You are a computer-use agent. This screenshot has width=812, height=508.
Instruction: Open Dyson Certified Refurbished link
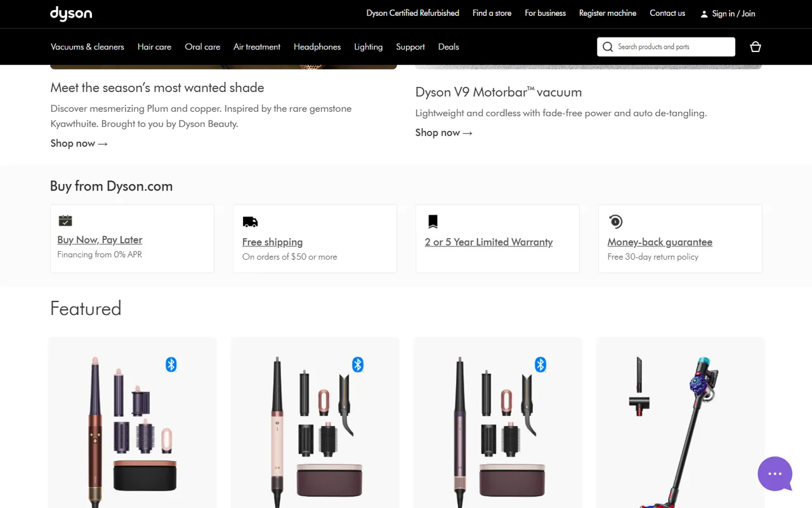click(x=413, y=13)
